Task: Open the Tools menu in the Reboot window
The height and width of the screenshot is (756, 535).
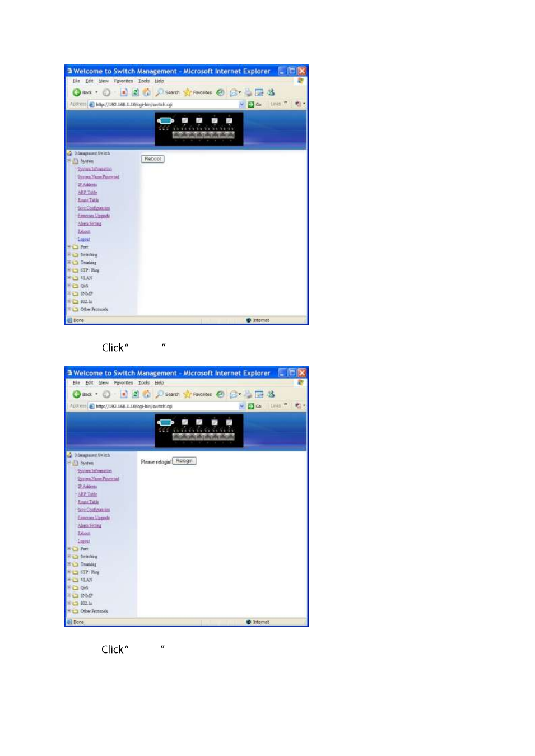Action: pyautogui.click(x=144, y=81)
